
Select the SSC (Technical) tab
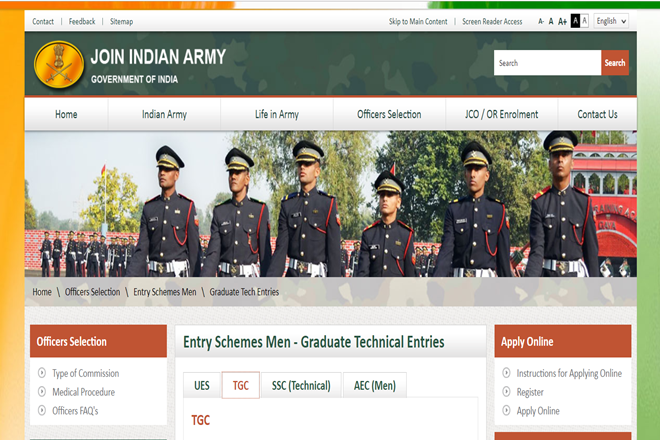click(301, 386)
